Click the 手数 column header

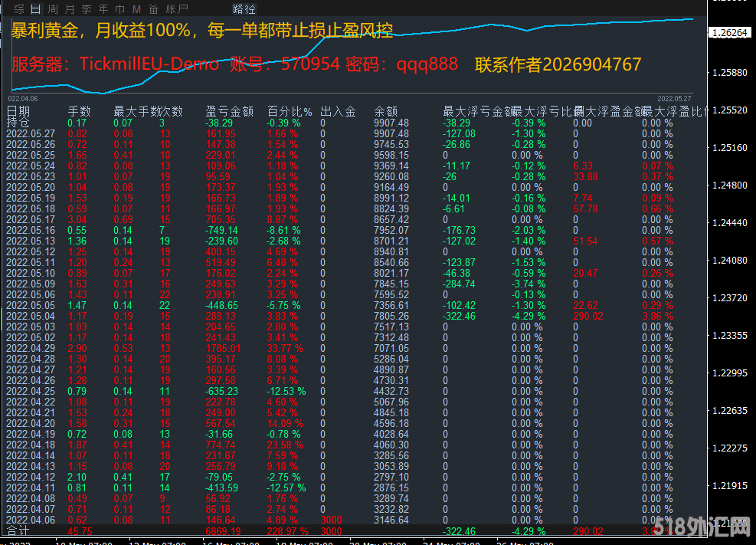click(79, 111)
